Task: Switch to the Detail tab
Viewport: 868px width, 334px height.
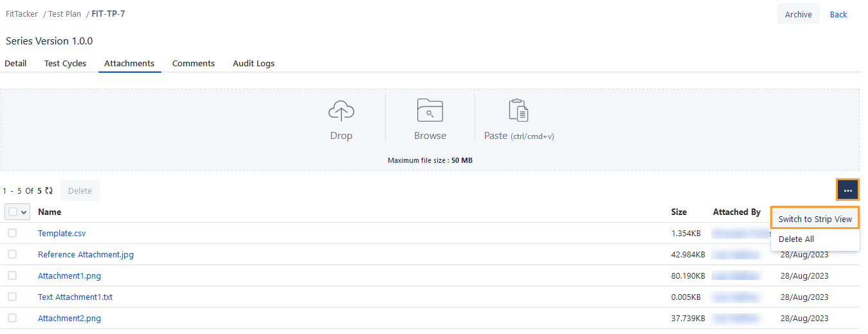Action: 16,64
